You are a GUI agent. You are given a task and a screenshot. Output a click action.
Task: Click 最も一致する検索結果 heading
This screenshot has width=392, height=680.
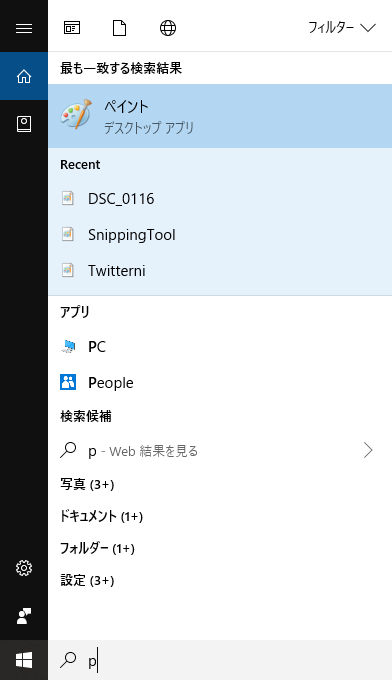pyautogui.click(x=121, y=68)
